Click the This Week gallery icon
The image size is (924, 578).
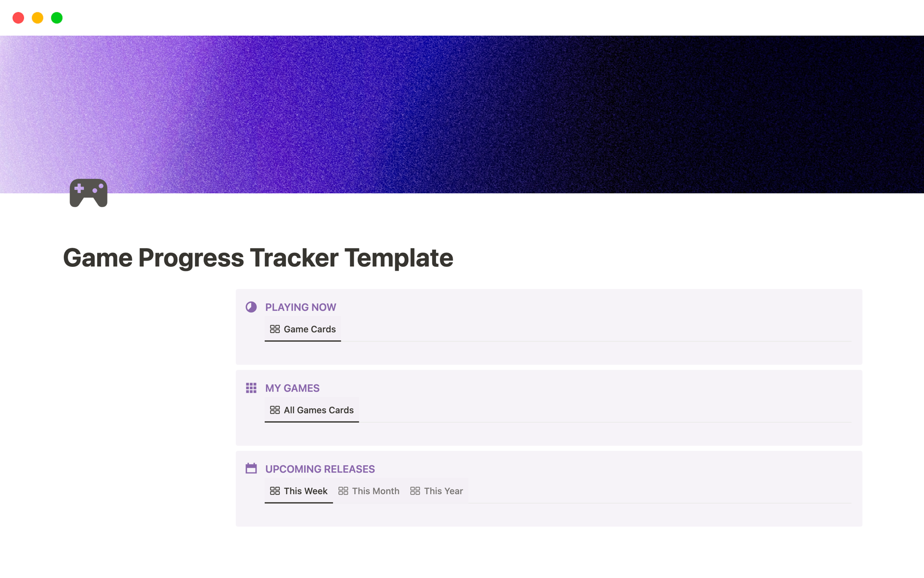click(274, 491)
